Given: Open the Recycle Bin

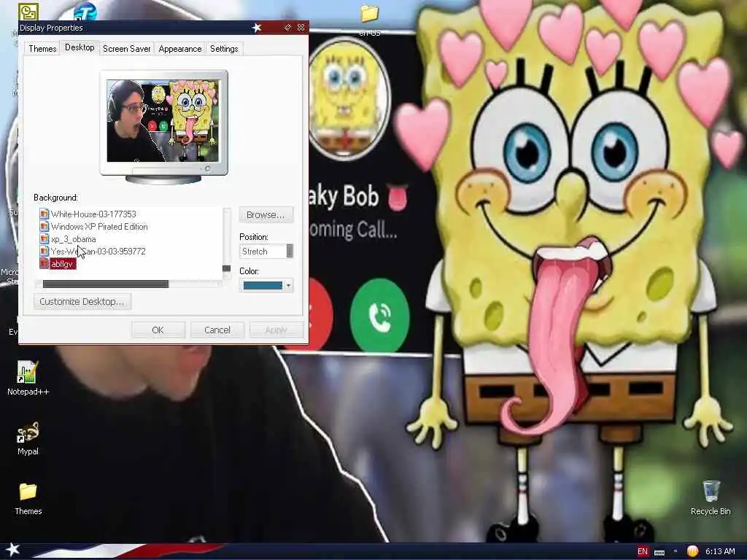Looking at the screenshot, I should click(x=711, y=498).
